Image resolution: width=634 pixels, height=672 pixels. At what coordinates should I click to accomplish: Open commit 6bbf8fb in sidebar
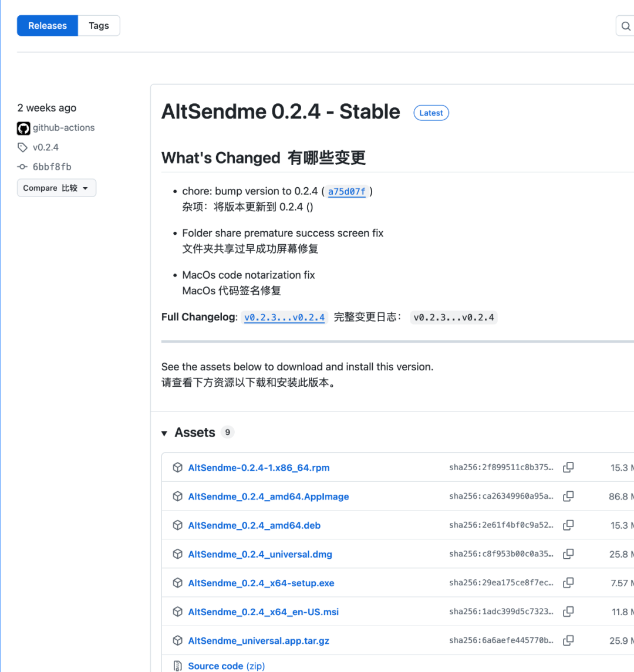click(52, 167)
